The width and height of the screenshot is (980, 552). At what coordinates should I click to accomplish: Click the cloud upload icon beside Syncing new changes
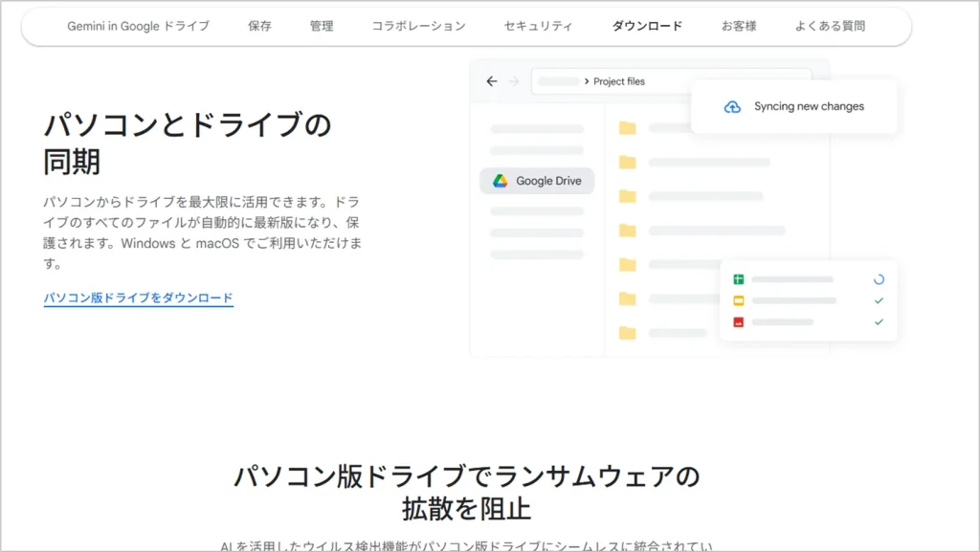click(732, 107)
